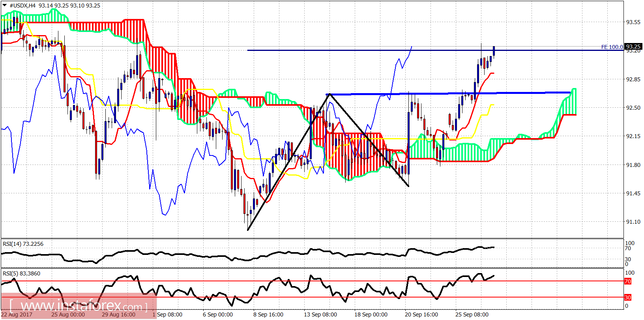644x320 pixels.
Task: Click the red 70 level marker in RSI(5)
Action: (627, 281)
